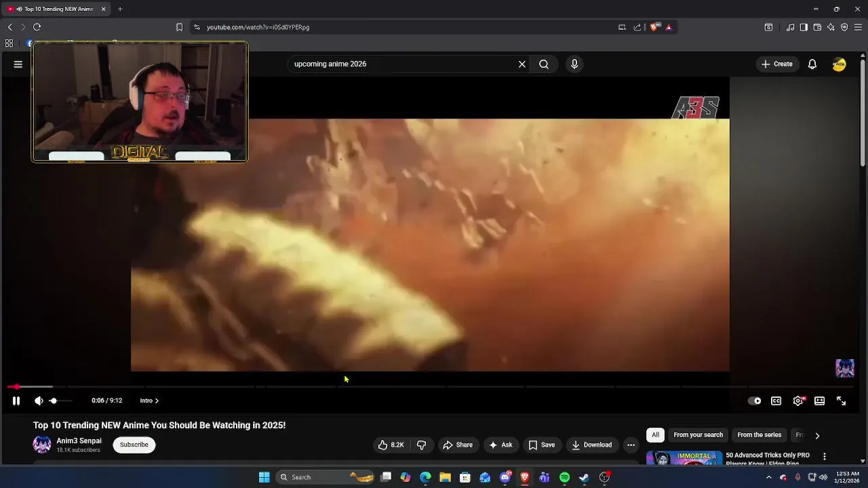The image size is (868, 488).
Task: Open more actions ellipsis menu
Action: [x=631, y=445]
